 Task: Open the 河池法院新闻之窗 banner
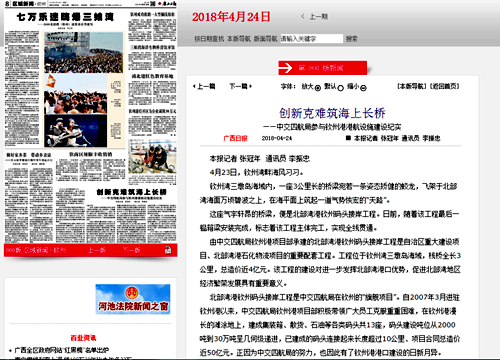click(x=133, y=299)
